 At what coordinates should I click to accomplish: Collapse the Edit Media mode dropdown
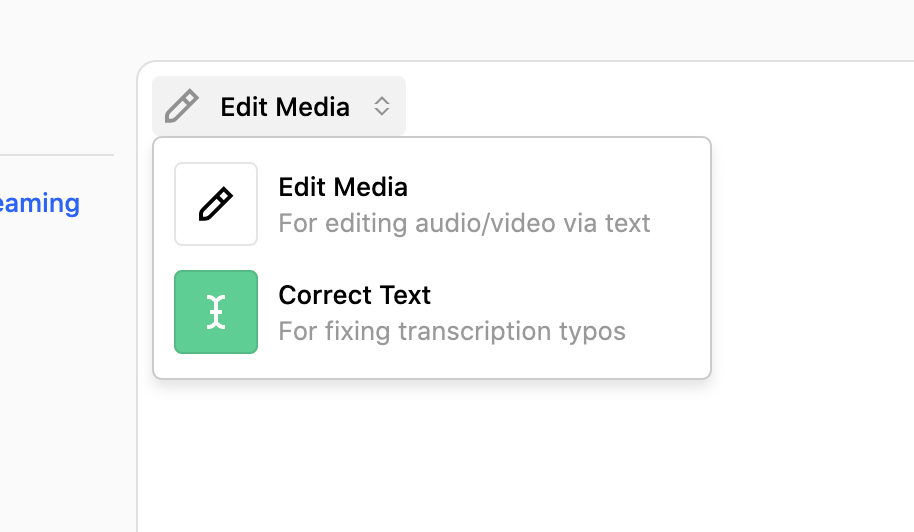click(x=279, y=106)
